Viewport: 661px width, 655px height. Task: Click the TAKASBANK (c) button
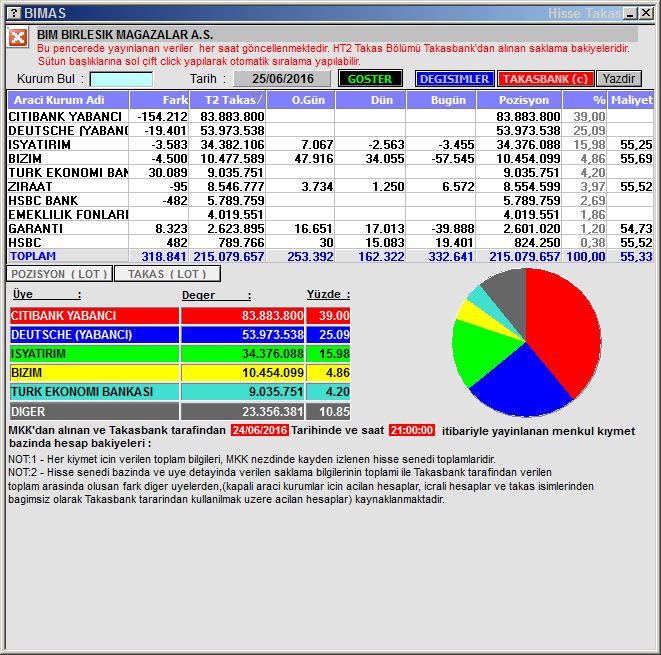point(545,79)
